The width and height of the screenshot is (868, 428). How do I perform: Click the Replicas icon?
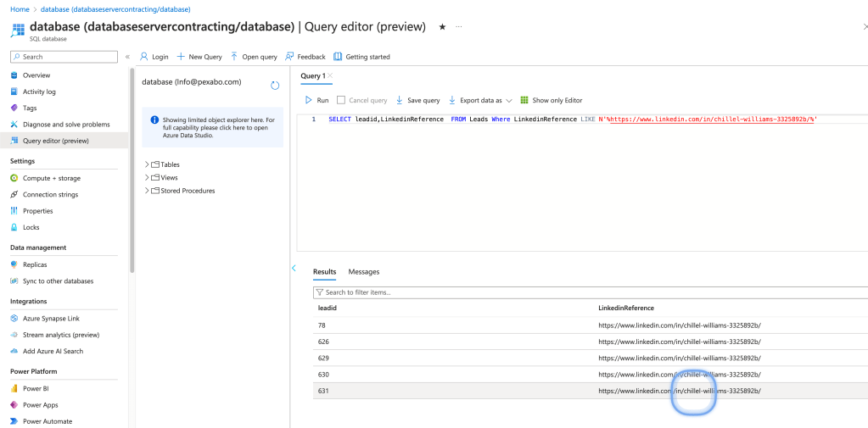click(x=14, y=264)
